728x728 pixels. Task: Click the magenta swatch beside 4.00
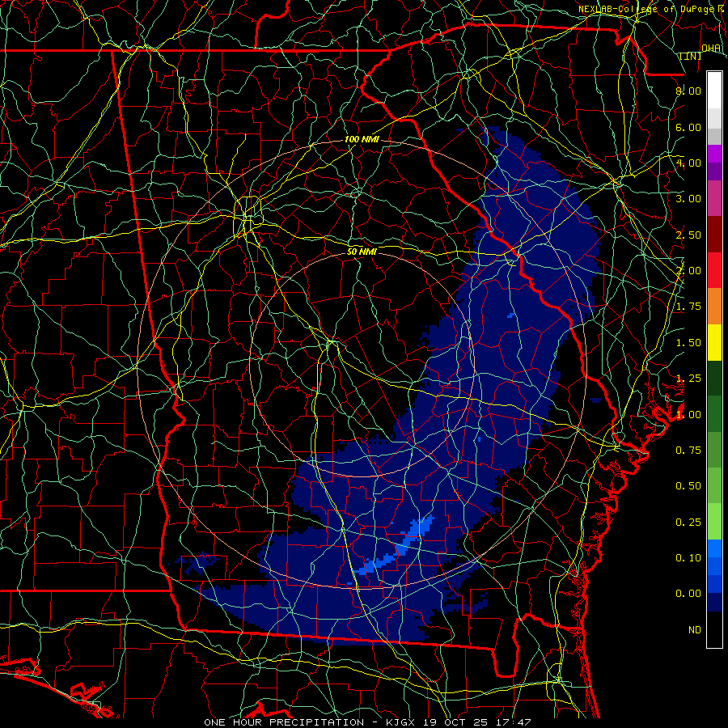click(x=714, y=154)
